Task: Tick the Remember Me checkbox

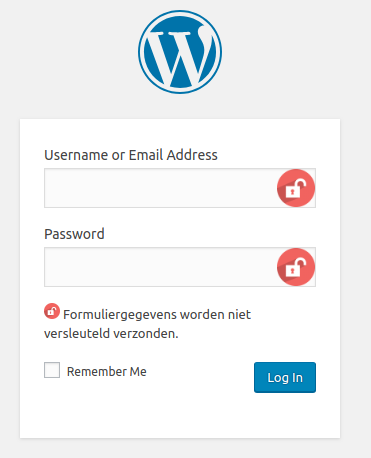Action: pyautogui.click(x=52, y=370)
